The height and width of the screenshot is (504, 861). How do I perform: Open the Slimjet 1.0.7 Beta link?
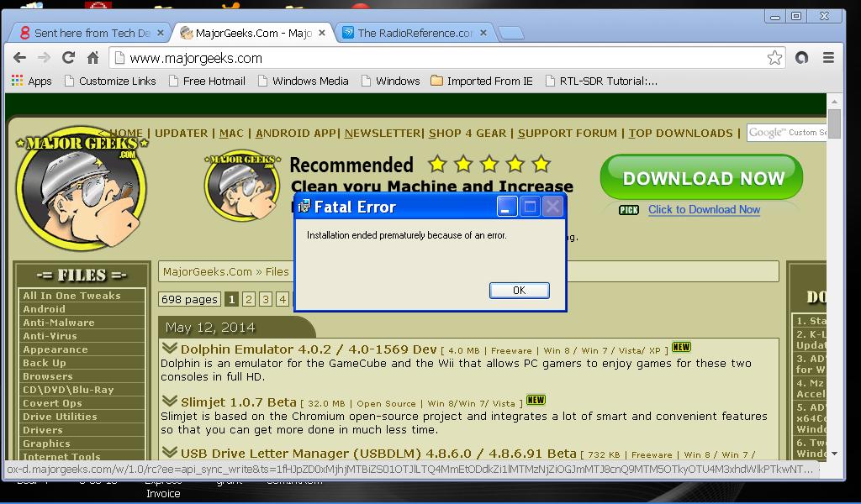pyautogui.click(x=238, y=402)
